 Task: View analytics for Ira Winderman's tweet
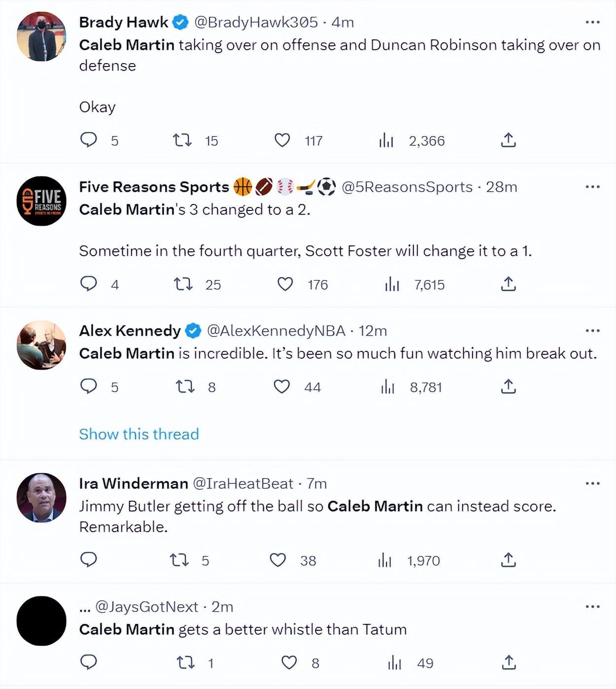[385, 560]
